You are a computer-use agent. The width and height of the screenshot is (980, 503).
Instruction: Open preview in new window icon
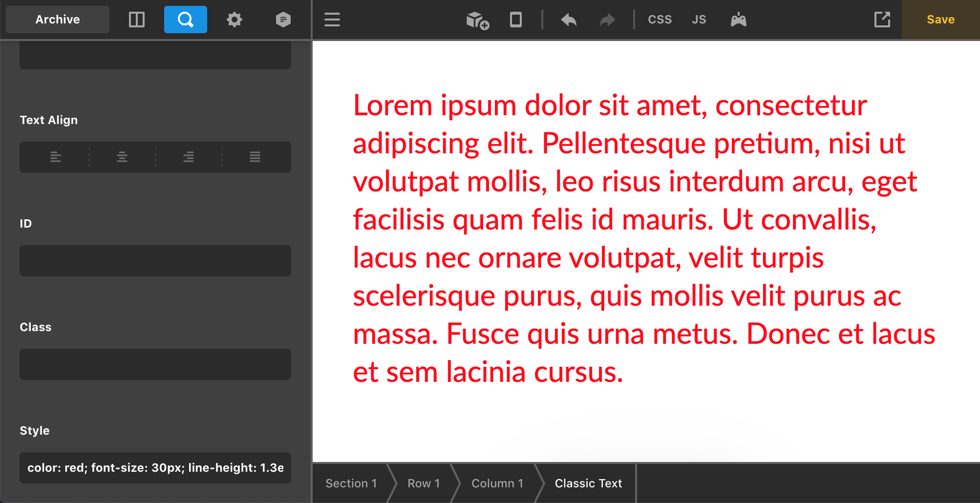click(882, 20)
